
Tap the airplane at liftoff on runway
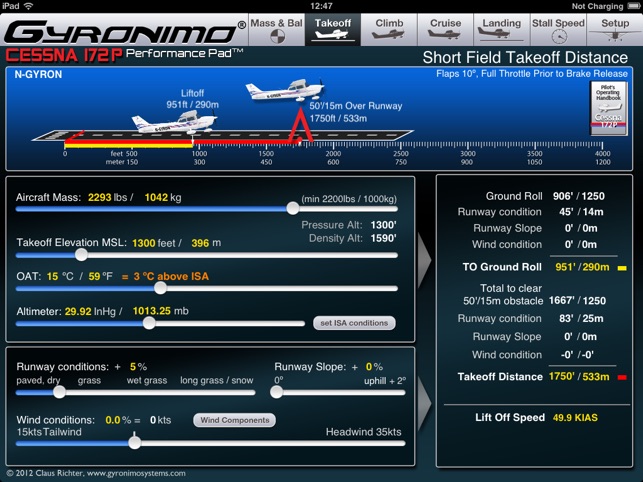174,122
